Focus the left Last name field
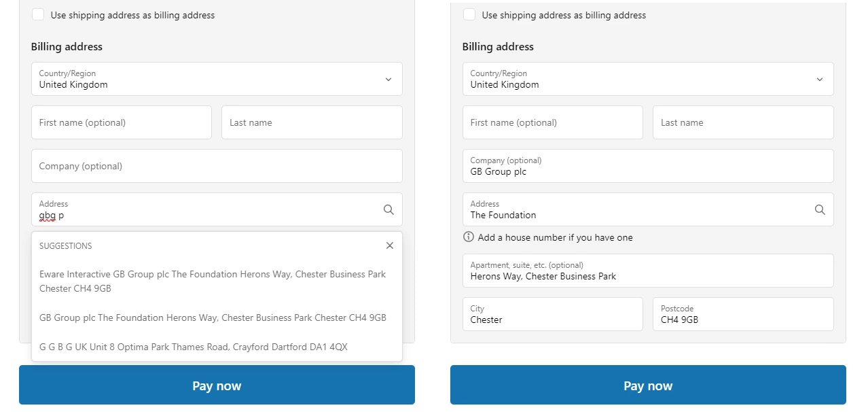Image resolution: width=868 pixels, height=412 pixels. [x=312, y=122]
